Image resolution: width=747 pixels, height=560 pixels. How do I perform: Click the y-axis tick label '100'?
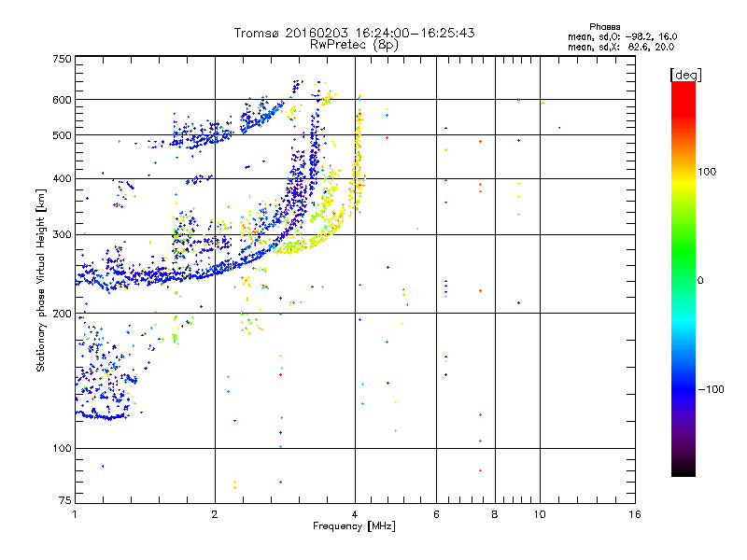point(62,449)
